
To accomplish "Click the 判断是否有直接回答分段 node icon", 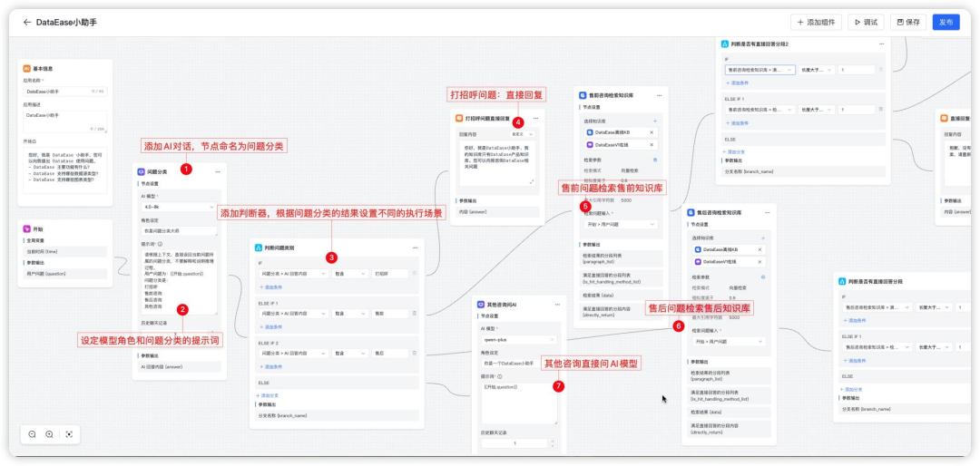I will [844, 282].
